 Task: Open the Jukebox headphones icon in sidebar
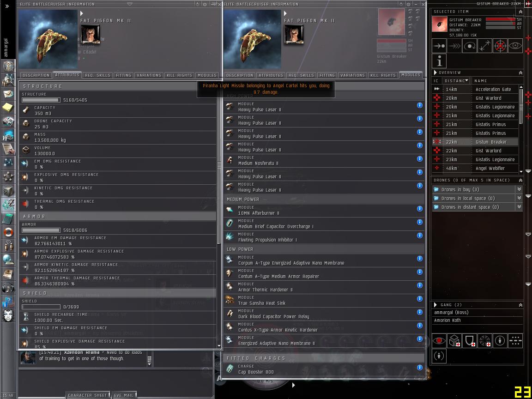tap(8, 288)
